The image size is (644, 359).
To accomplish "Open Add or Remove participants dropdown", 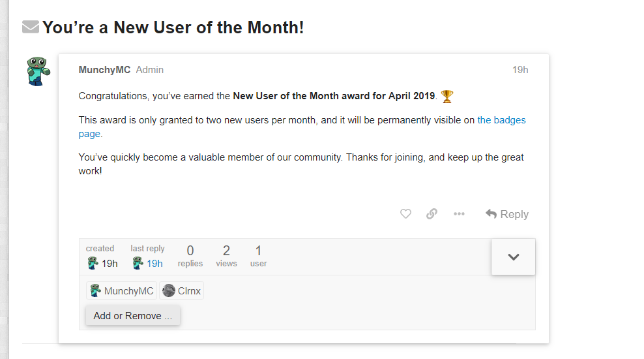I will (x=133, y=316).
